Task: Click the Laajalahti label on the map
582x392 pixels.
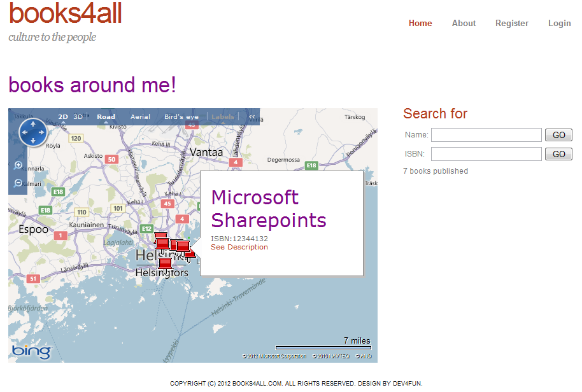Action: tap(118, 242)
